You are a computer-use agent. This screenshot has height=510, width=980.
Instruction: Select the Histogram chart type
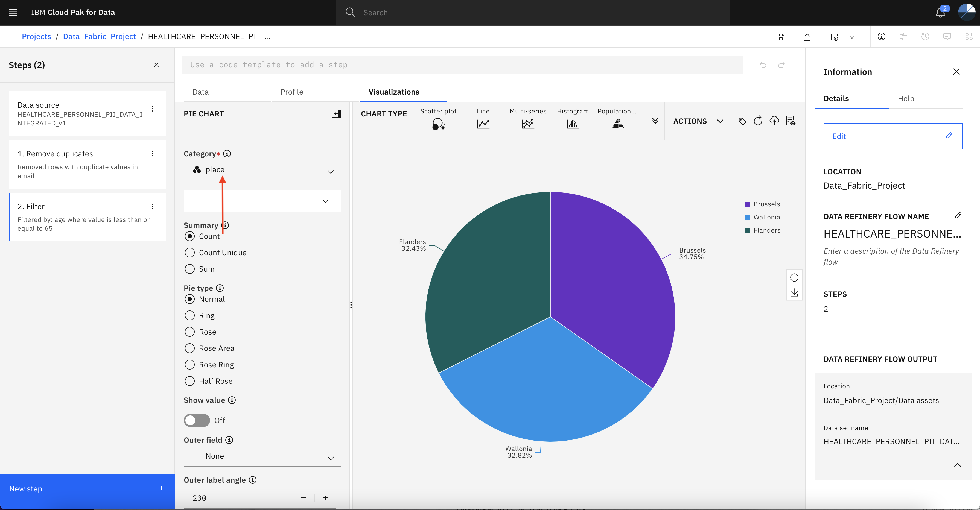click(x=573, y=119)
